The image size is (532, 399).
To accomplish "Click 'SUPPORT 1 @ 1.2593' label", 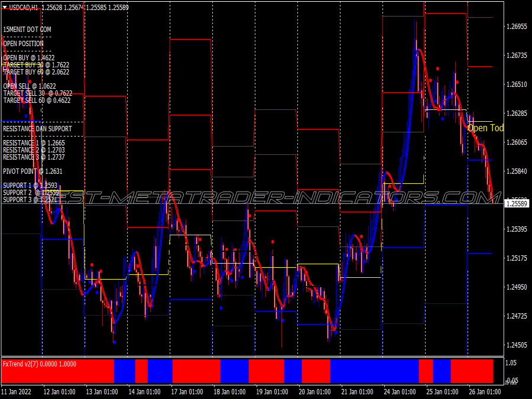I will click(x=30, y=186).
